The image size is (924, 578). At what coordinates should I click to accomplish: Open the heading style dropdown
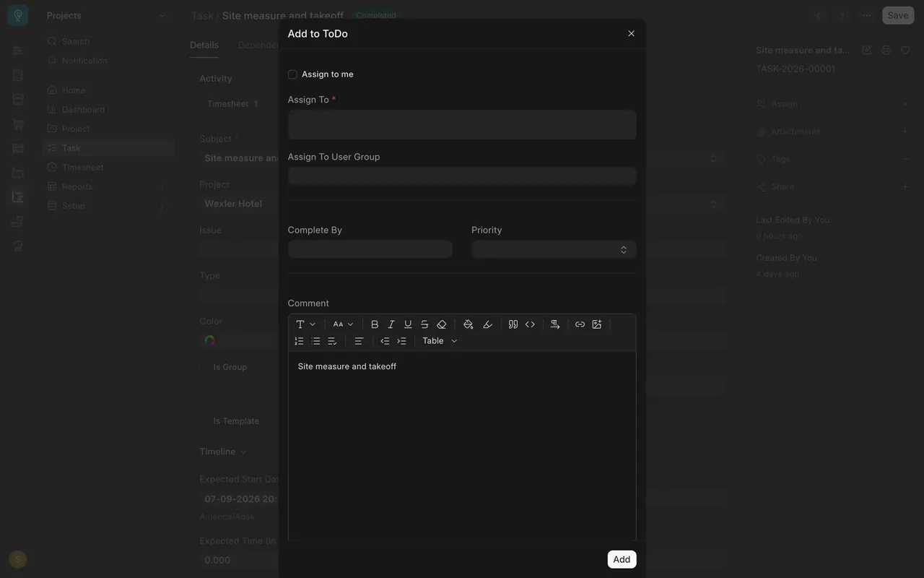point(306,324)
